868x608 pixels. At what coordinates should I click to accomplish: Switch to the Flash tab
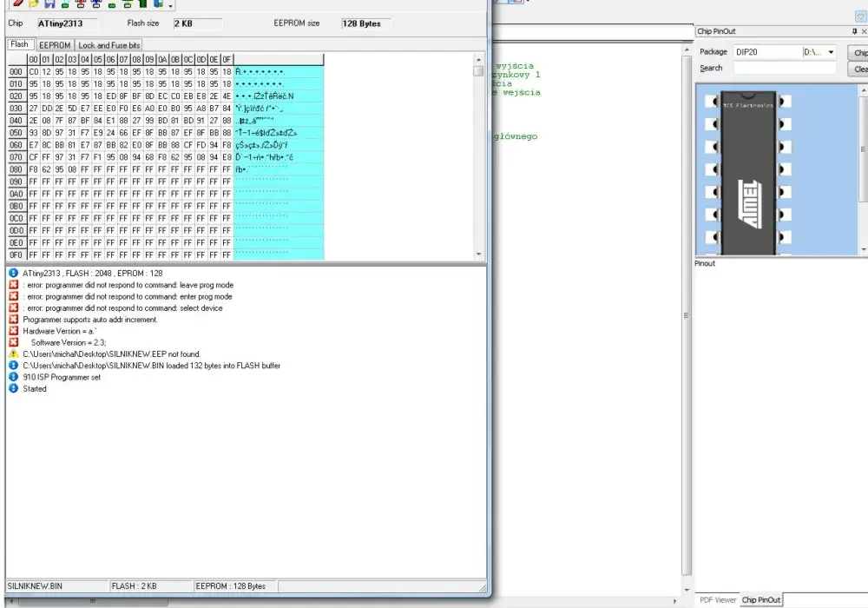(19, 44)
